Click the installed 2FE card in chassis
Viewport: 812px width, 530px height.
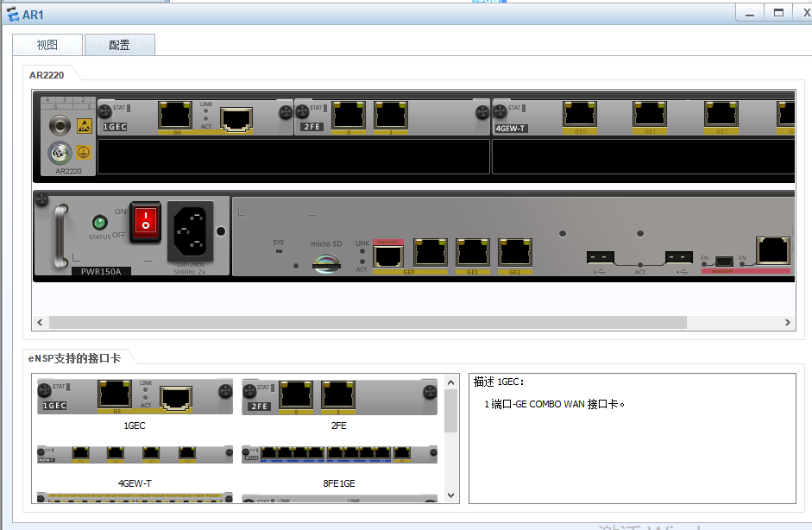pyautogui.click(x=392, y=117)
